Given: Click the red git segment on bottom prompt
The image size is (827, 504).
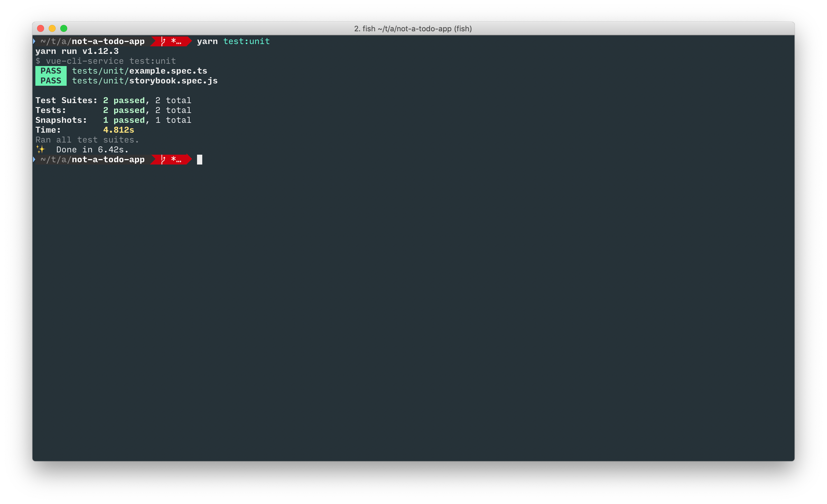Looking at the screenshot, I should [171, 159].
